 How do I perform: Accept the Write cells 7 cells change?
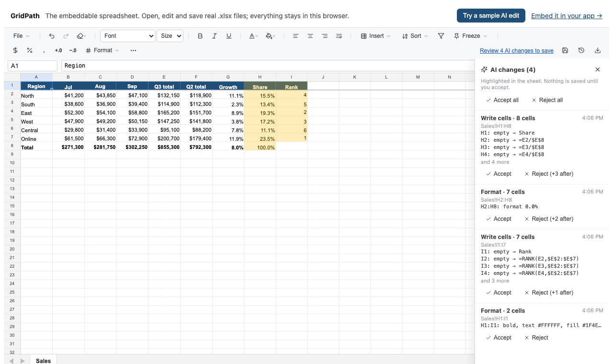tap(498, 293)
